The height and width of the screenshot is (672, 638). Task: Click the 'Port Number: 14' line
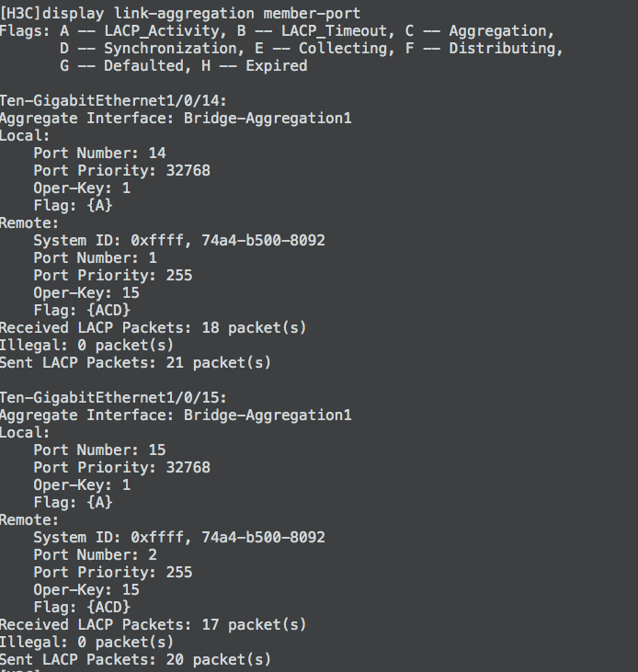click(99, 153)
